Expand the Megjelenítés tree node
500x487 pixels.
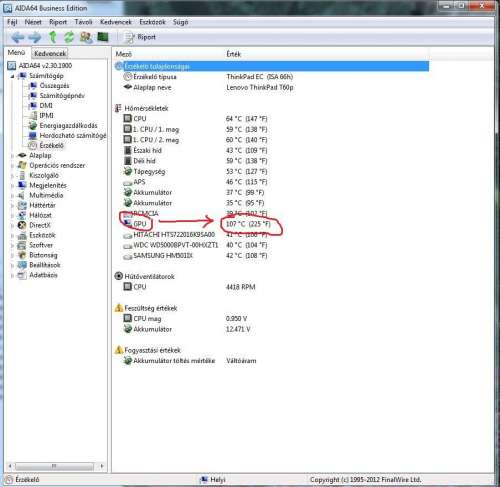click(12, 186)
